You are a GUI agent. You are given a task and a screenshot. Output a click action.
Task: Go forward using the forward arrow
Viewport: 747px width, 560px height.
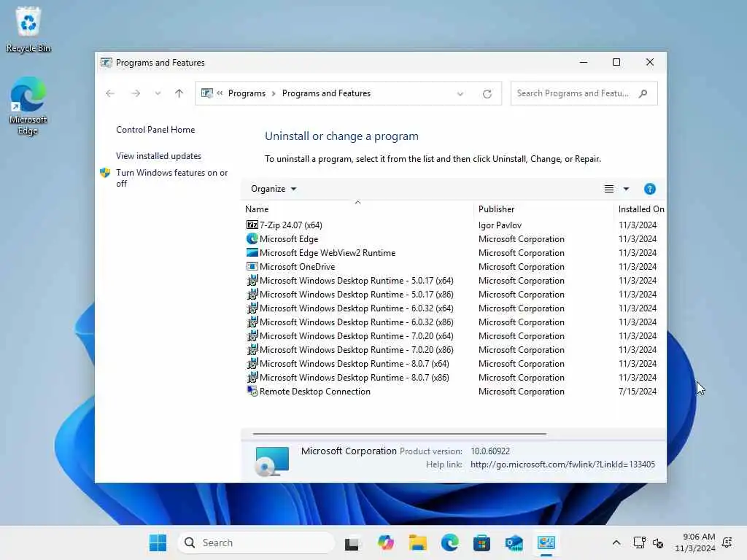[136, 93]
